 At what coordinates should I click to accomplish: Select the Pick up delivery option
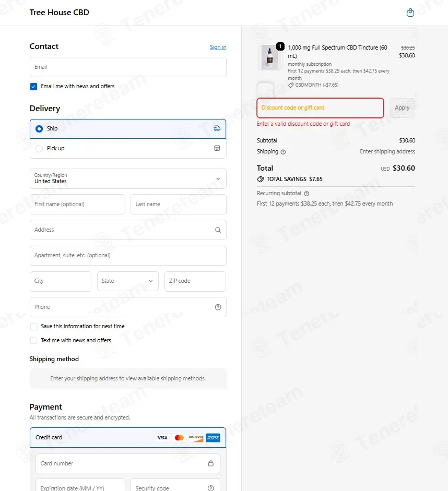click(39, 149)
